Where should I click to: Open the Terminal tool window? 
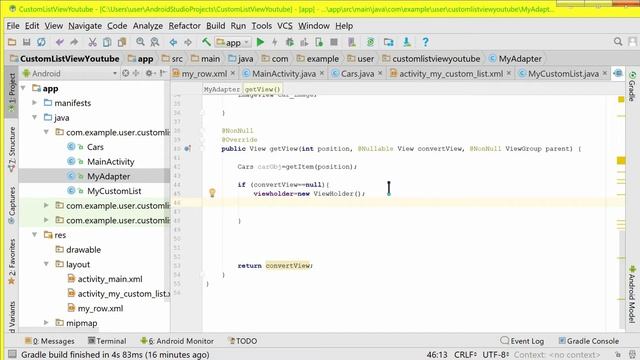coord(107,341)
